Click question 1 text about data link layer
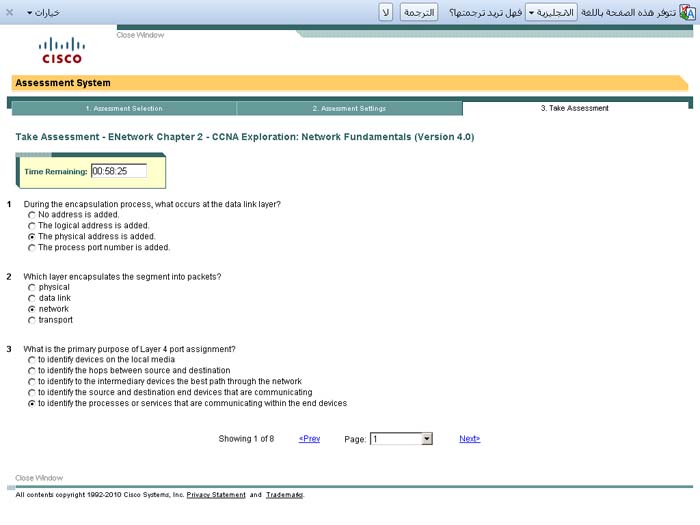Image resolution: width=700 pixels, height=525 pixels. tap(152, 204)
